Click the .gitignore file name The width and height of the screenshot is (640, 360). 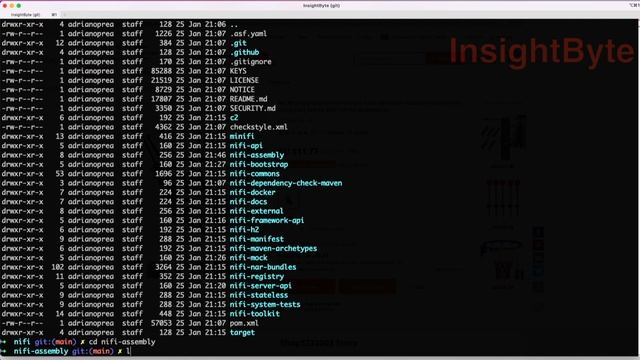pos(250,62)
